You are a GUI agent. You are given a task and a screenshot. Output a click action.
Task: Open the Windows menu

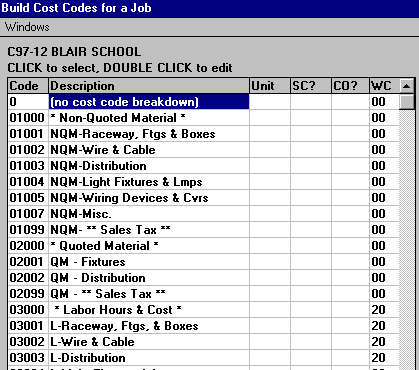[x=27, y=27]
